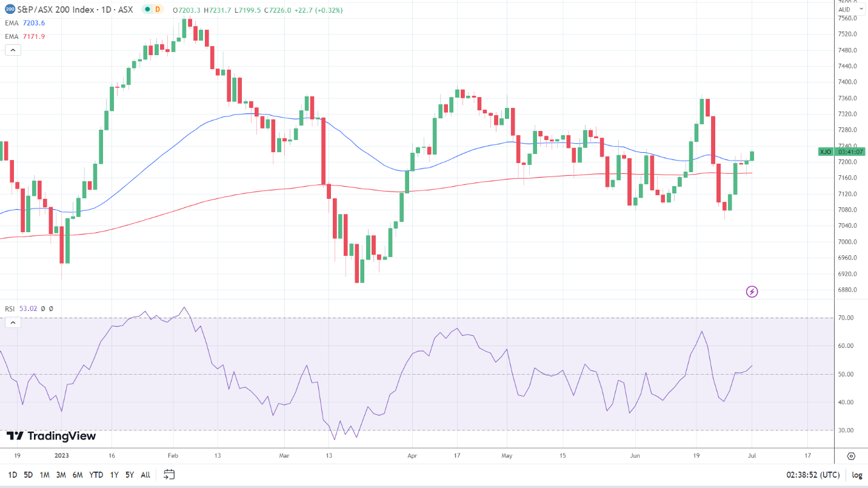868x488 pixels.
Task: Select the 1M date range
Action: [x=44, y=475]
